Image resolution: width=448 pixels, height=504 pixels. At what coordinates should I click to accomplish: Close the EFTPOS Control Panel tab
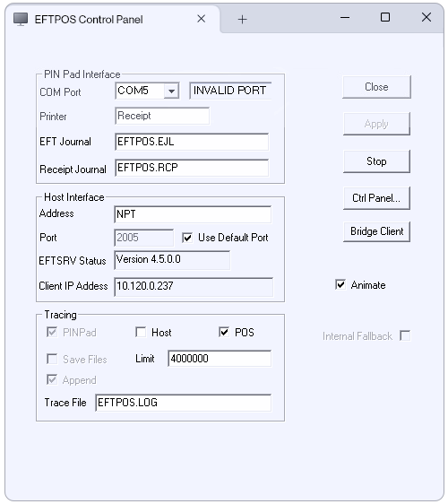202,19
